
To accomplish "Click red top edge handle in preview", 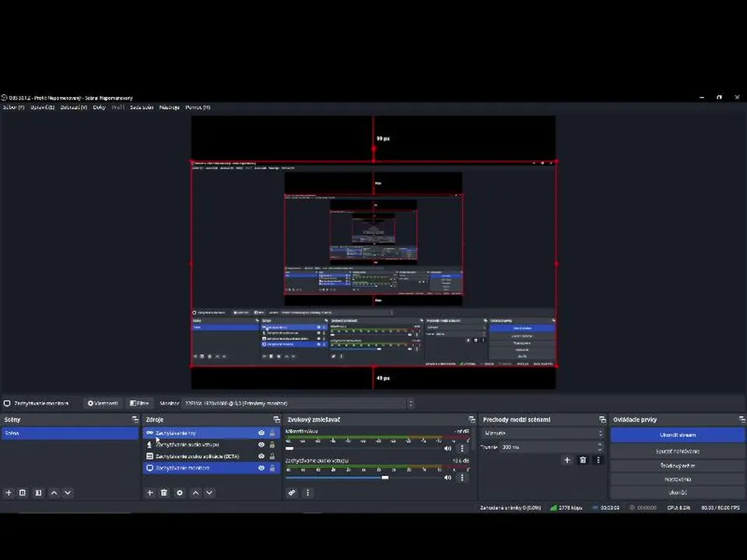I will coord(373,162).
